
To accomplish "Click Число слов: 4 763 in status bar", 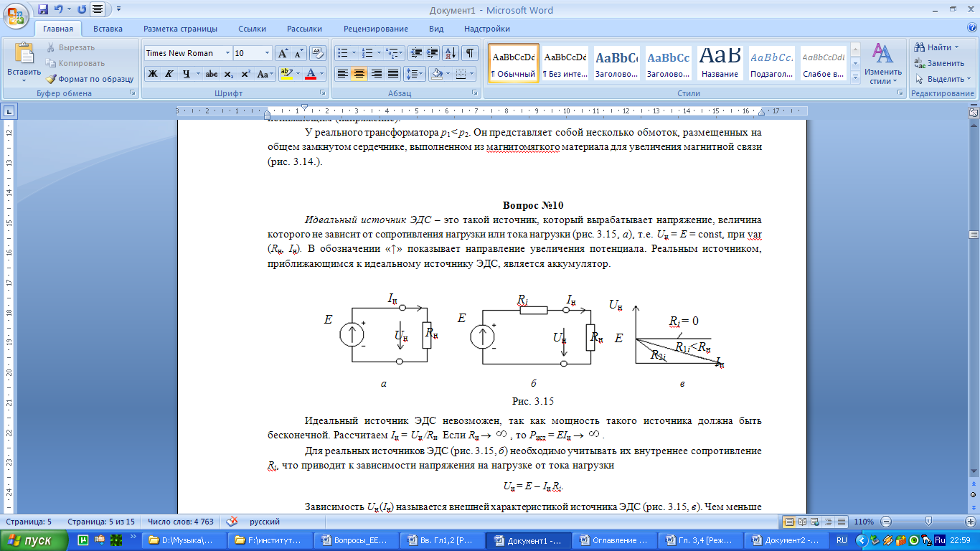I will [x=180, y=522].
